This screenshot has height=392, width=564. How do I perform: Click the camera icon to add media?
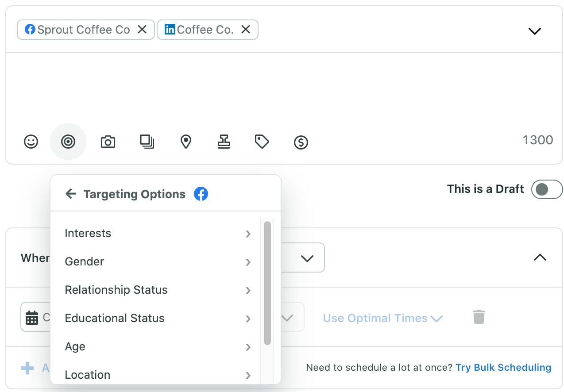[x=108, y=142]
